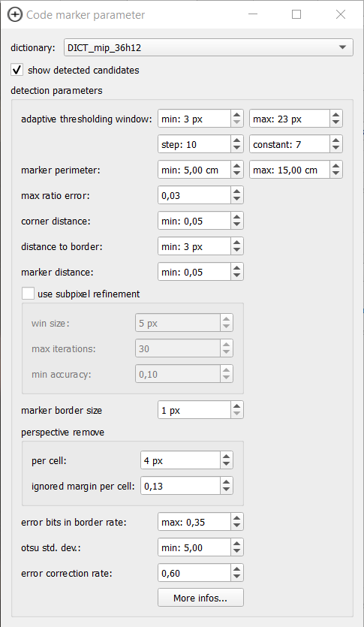The image size is (364, 627).
Task: Increase max ratio error value
Action: pos(237,192)
